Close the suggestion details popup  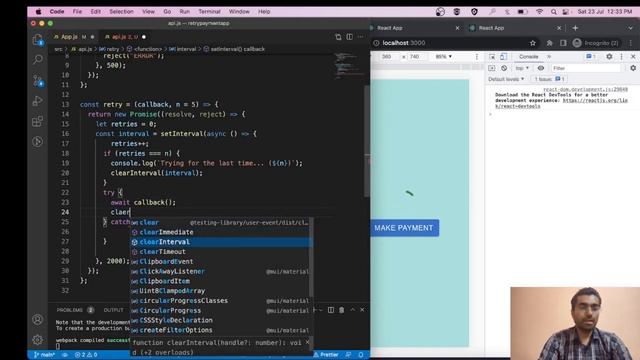pyautogui.click(x=307, y=342)
